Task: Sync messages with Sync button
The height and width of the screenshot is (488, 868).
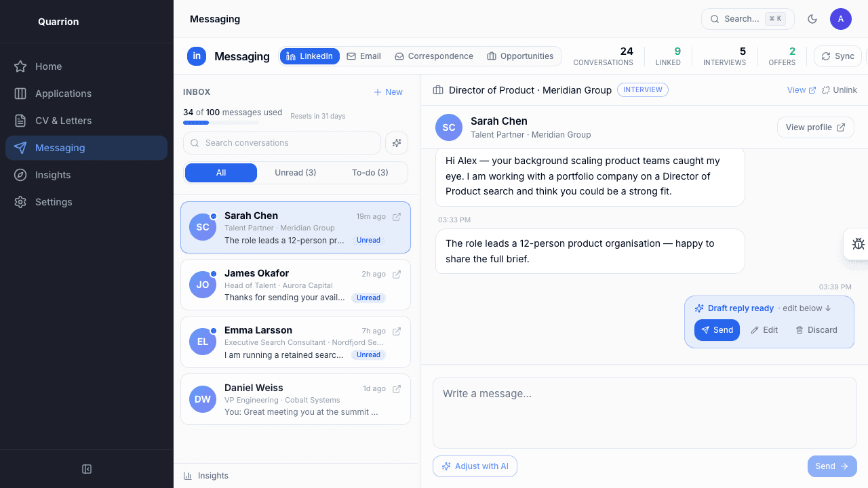Action: coord(837,56)
